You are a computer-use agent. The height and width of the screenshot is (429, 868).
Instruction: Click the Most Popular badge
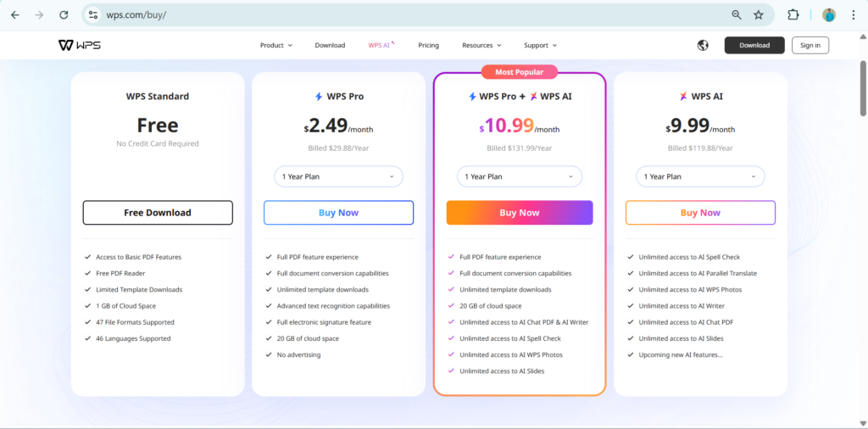tap(520, 72)
